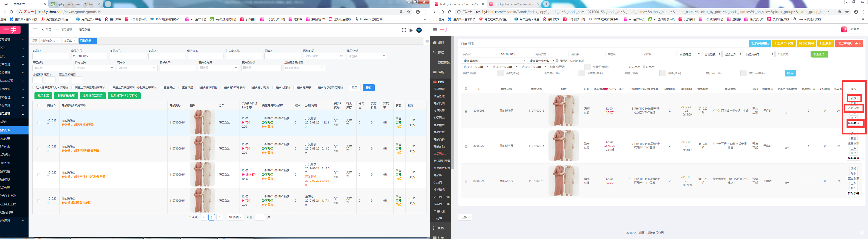Open 条形码生成器 bookmark in right browser

click(778, 19)
